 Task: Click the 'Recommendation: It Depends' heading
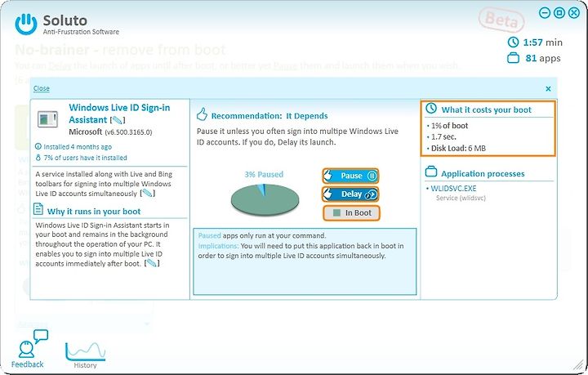point(269,116)
